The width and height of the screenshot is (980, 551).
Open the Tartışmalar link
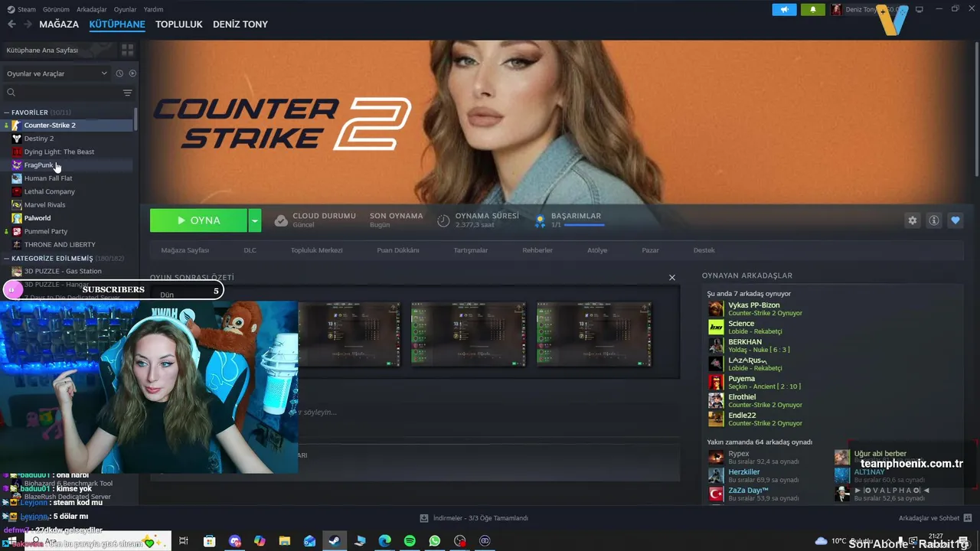click(x=471, y=250)
